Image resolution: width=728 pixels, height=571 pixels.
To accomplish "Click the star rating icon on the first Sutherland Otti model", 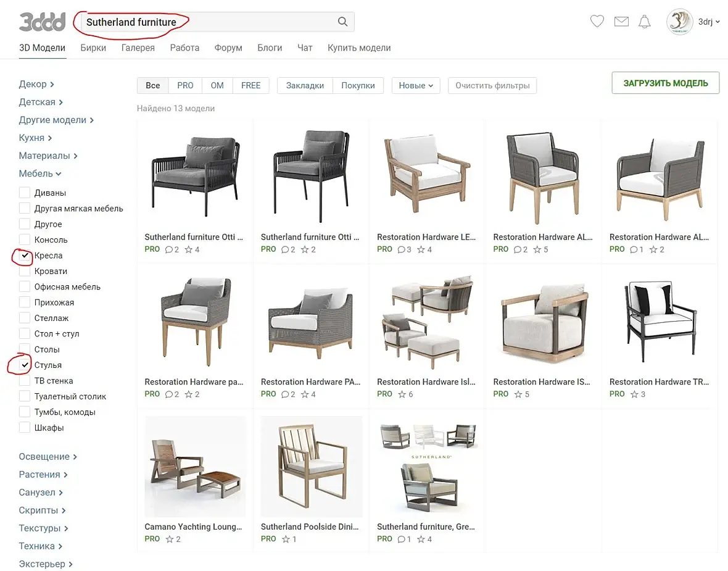I will (189, 249).
